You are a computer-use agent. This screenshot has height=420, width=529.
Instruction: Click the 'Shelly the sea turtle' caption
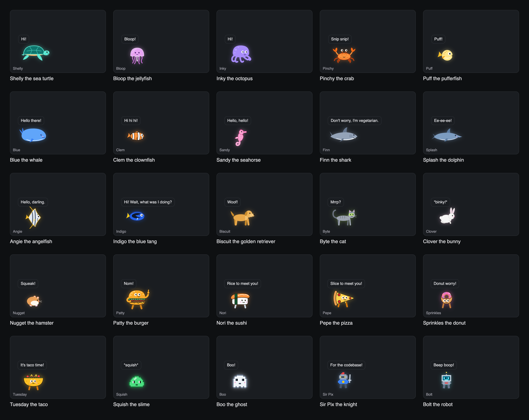coord(32,79)
